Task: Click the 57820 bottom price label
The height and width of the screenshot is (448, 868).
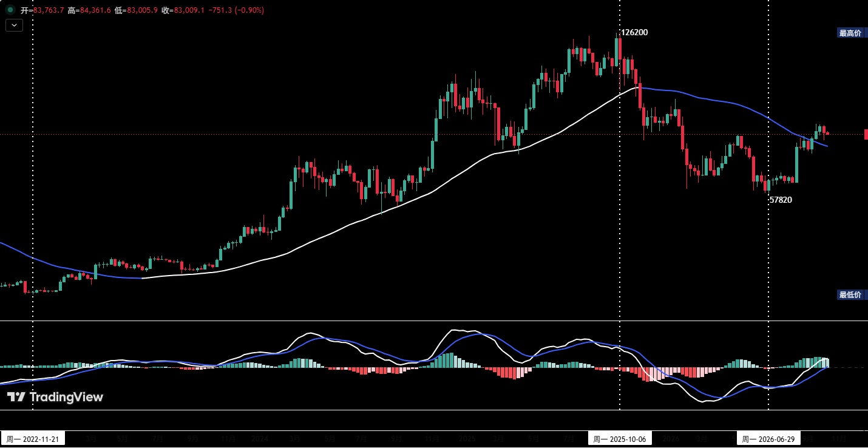Action: coord(781,200)
